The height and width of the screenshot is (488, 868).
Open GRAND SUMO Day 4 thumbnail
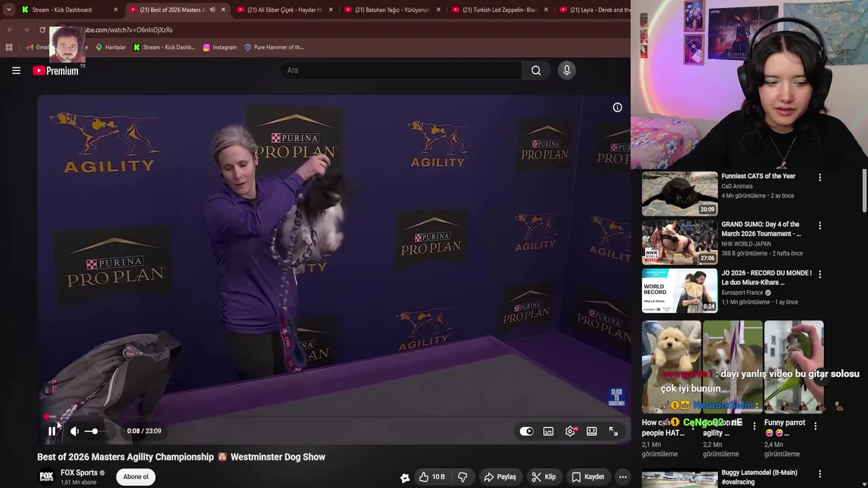point(679,242)
